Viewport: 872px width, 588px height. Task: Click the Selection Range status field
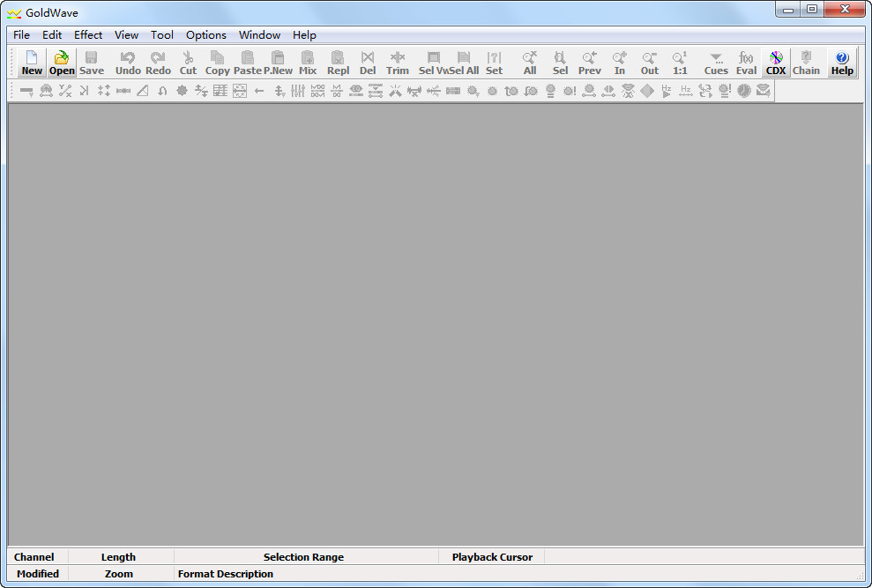tap(304, 557)
